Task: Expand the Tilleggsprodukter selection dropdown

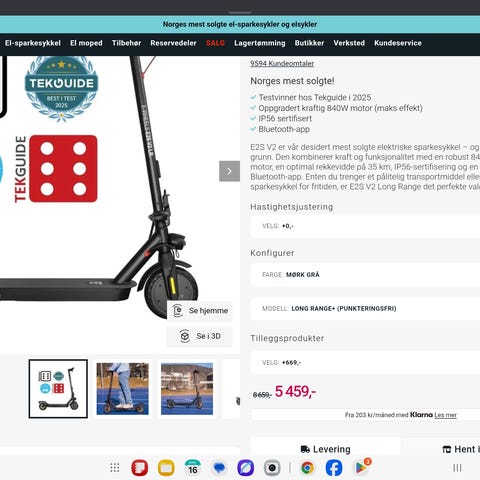Action: pos(365,363)
